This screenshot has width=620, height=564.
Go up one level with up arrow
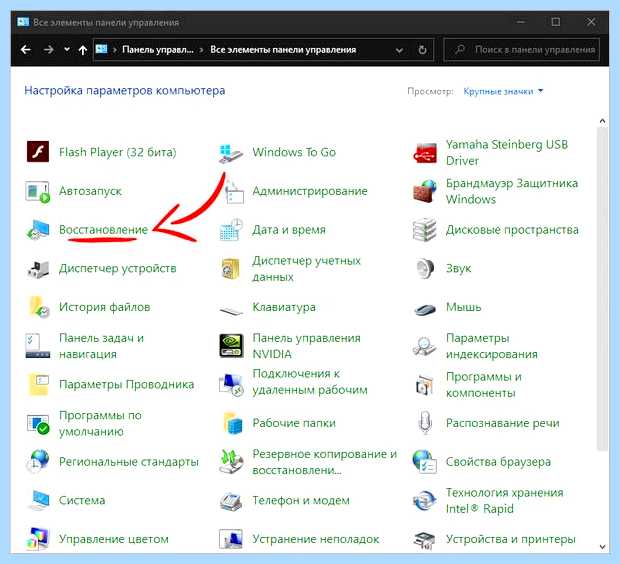(83, 50)
